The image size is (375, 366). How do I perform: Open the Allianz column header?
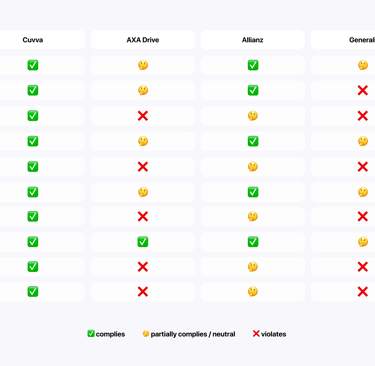[253, 40]
